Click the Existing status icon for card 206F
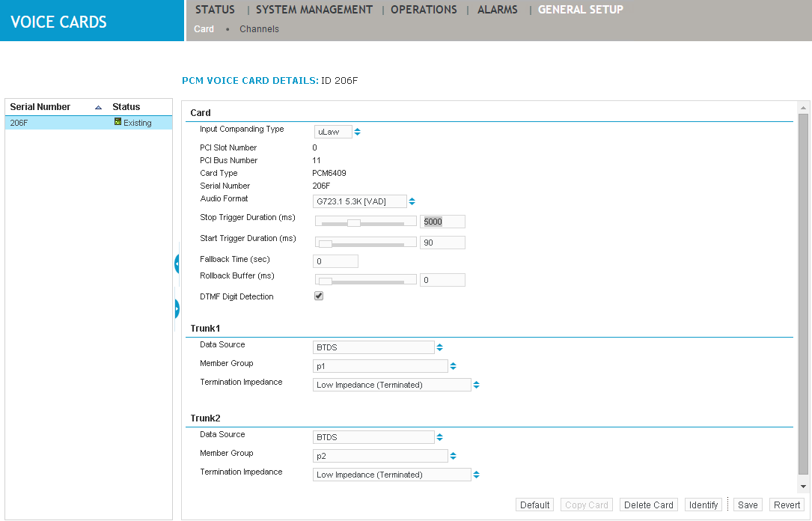 (117, 122)
